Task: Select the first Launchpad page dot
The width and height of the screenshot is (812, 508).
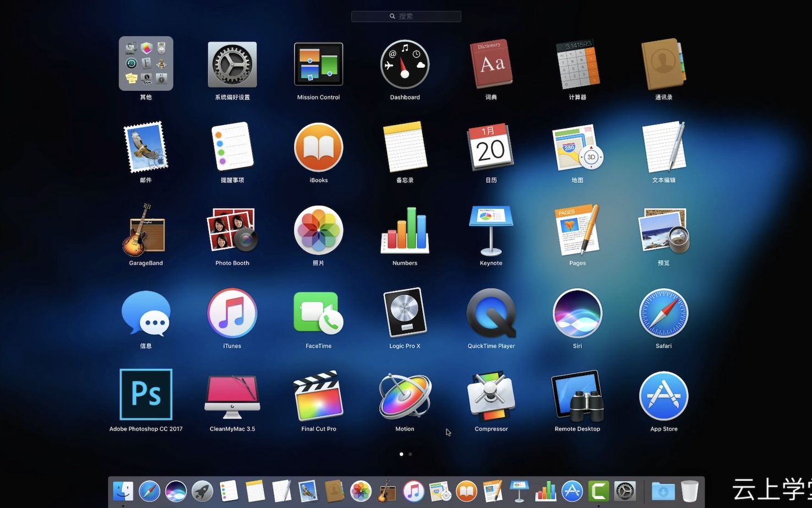Action: (401, 454)
